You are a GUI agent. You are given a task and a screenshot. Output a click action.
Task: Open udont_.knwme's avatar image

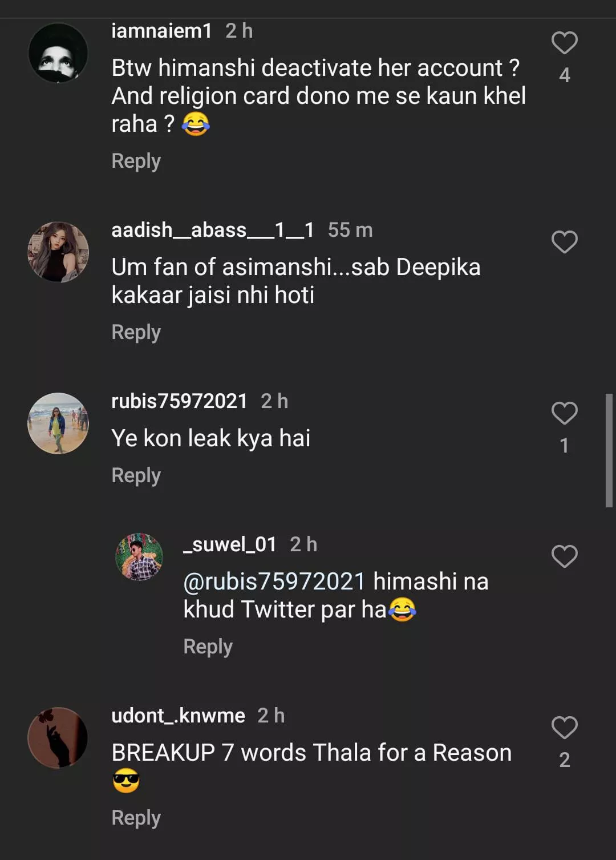[x=58, y=737]
